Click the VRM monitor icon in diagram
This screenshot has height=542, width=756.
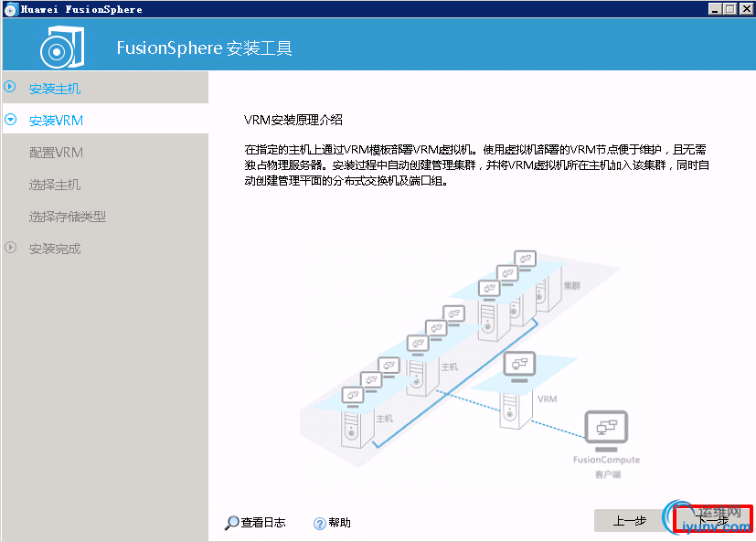tap(519, 367)
